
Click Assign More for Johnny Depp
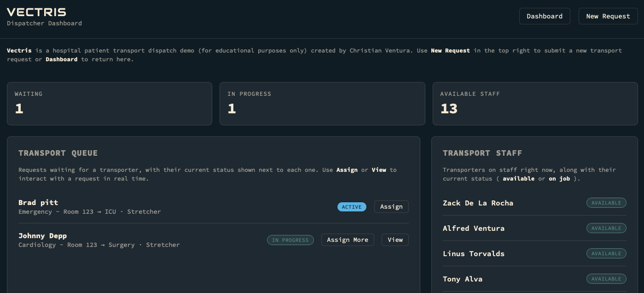pos(348,240)
